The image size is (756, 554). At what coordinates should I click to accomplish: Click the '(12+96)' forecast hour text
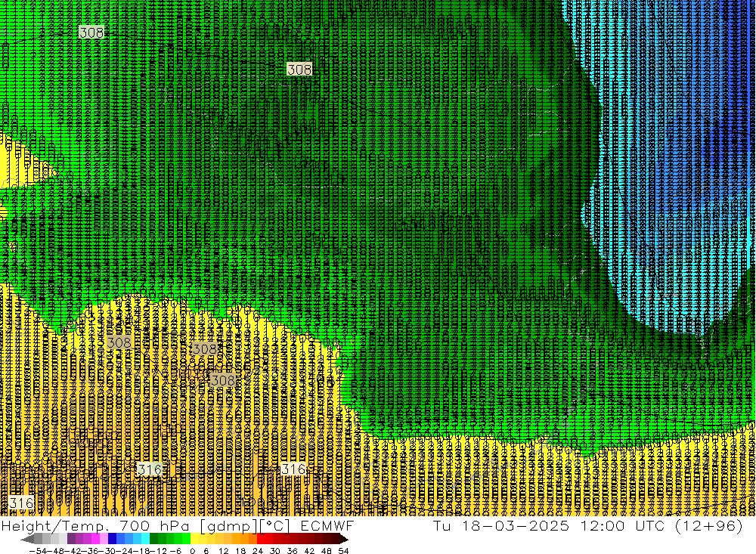click(x=709, y=525)
